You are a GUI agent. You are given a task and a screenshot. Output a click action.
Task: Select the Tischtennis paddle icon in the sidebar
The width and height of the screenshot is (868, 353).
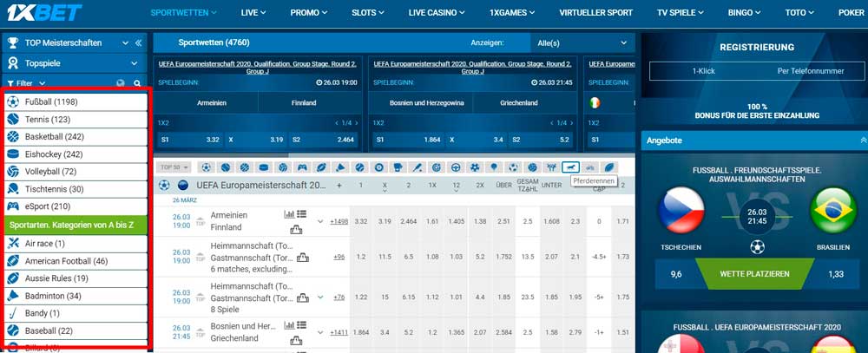point(13,189)
